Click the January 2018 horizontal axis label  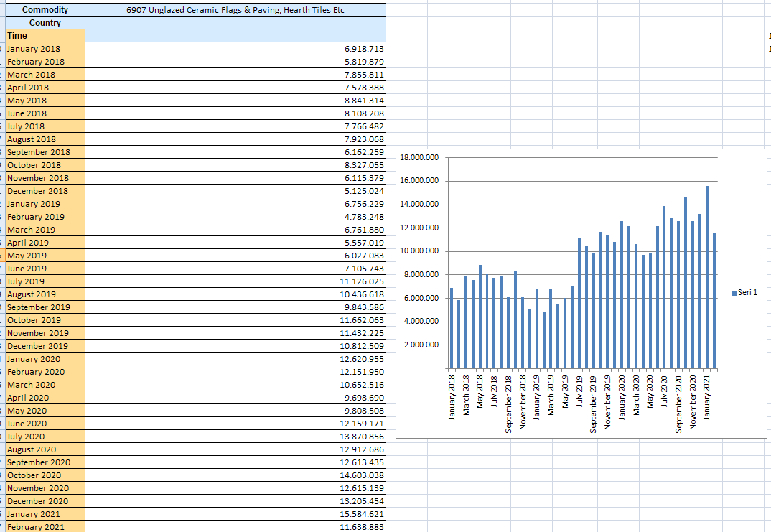pos(452,397)
